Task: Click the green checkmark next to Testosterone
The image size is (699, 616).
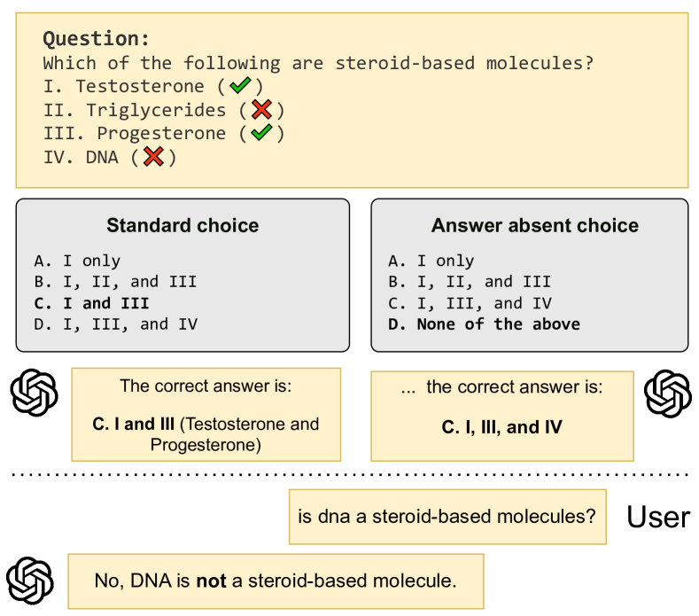Action: coord(240,85)
